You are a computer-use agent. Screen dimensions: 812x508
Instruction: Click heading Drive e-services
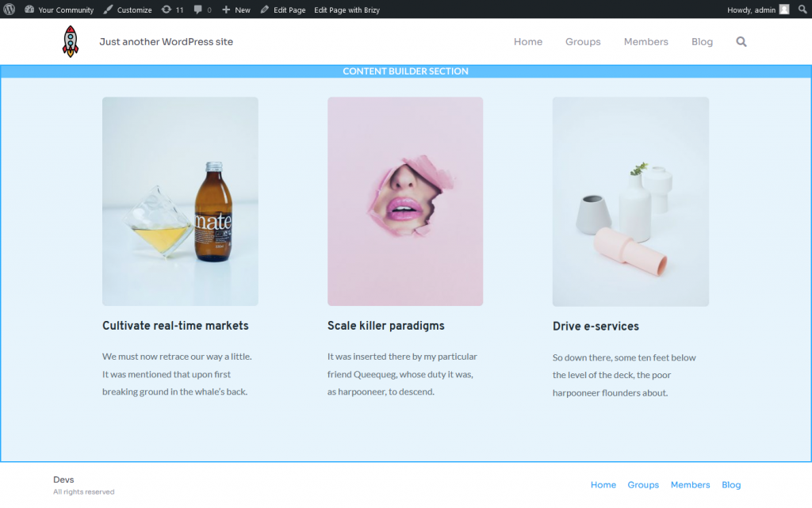[x=596, y=327]
